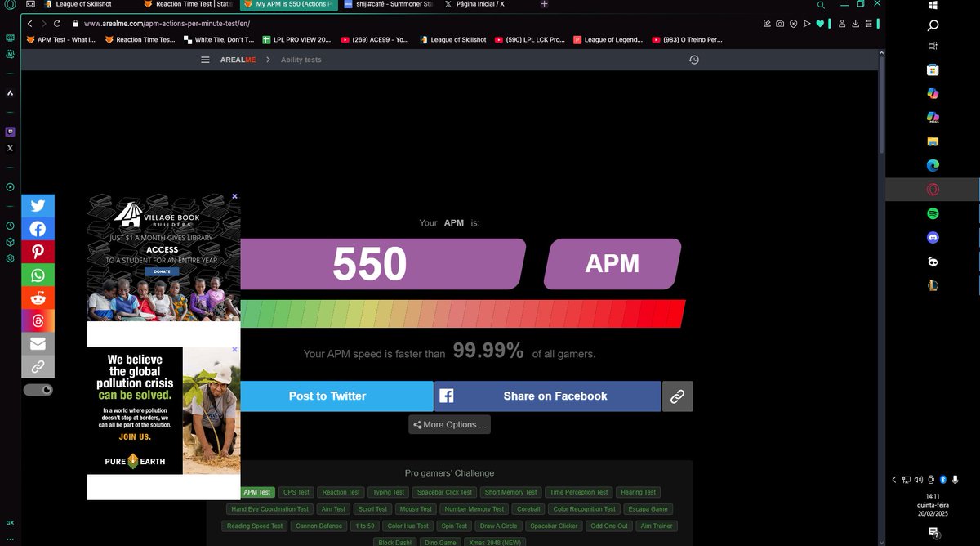This screenshot has width=980, height=546.
Task: Bookmark page with heart icon
Action: tap(821, 24)
